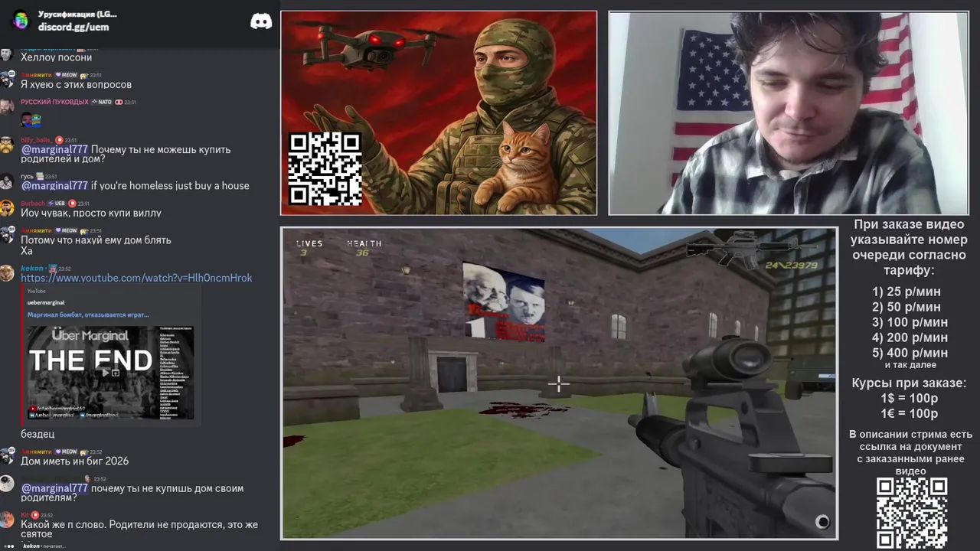The image size is (980, 551).
Task: Click the pepe emoji sticker message
Action: [x=31, y=119]
